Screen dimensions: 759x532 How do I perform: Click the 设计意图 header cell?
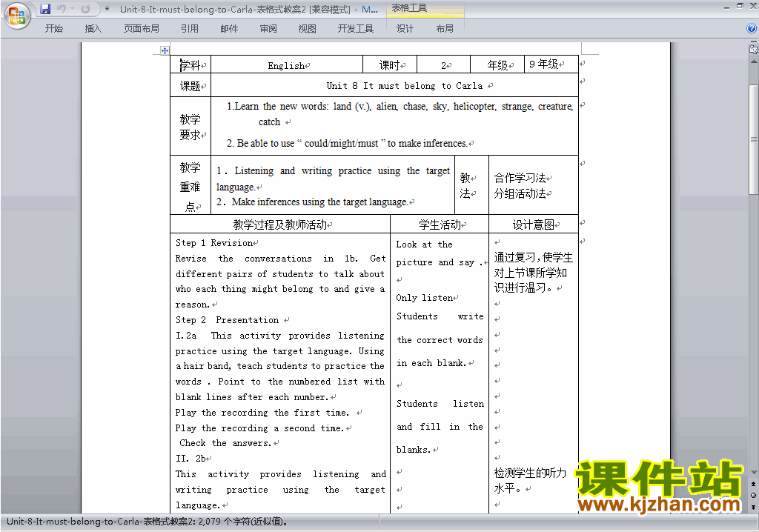534,225
